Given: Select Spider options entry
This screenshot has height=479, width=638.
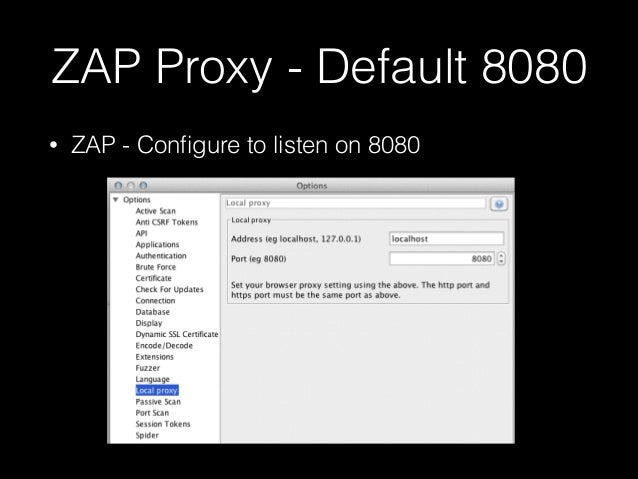Looking at the screenshot, I should [147, 435].
